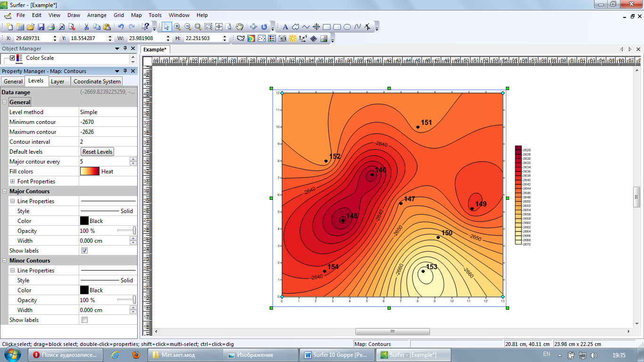Choose the Ellipse drawing tool
The width and height of the screenshot is (644, 362).
(347, 27)
